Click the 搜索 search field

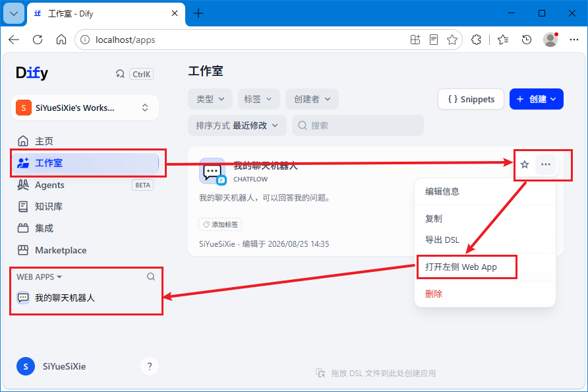[x=358, y=125]
